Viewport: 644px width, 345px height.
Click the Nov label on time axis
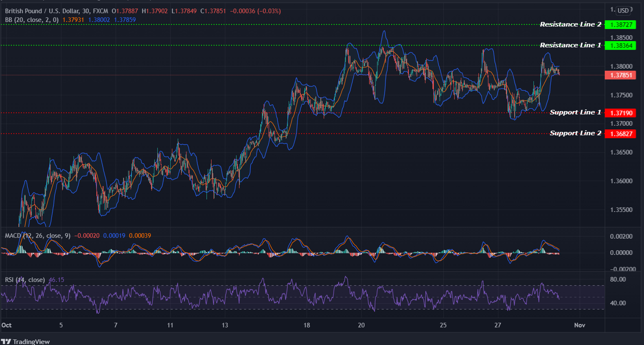click(x=580, y=325)
